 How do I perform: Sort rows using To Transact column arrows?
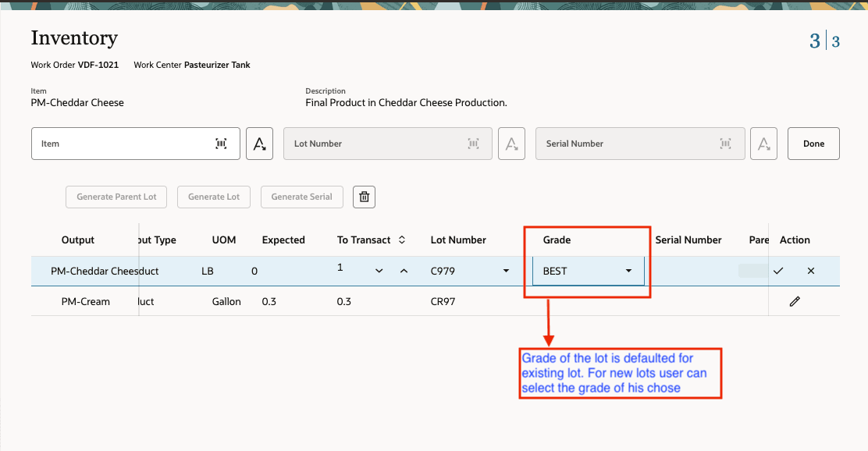[x=400, y=240]
